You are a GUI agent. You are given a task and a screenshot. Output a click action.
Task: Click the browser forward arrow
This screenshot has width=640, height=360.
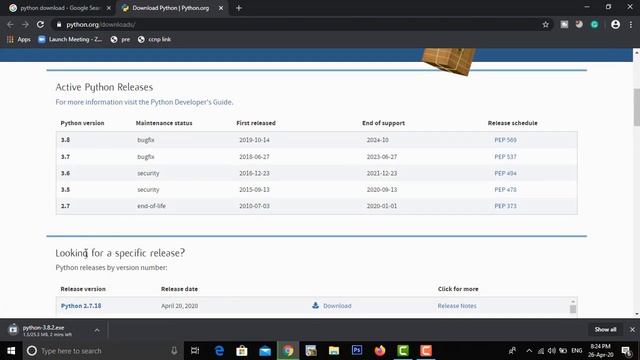25,24
